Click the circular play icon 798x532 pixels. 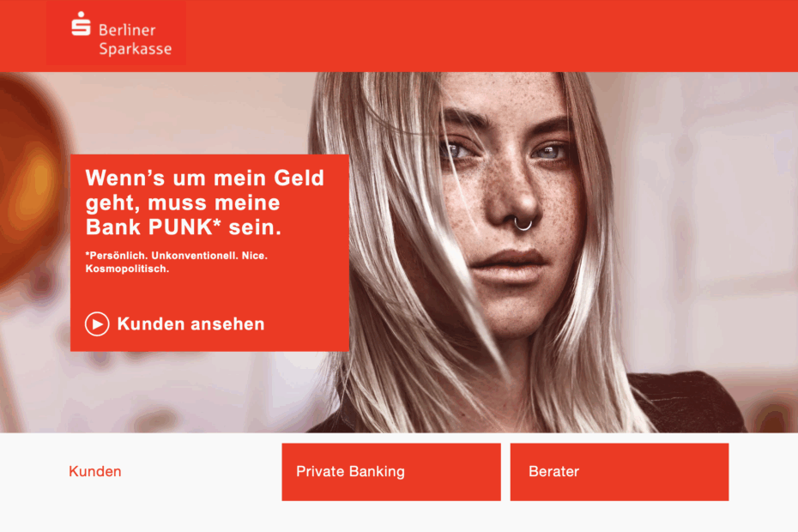pyautogui.click(x=97, y=323)
